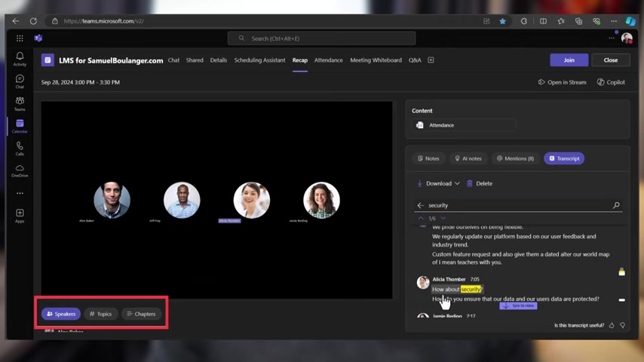View the site lock information icon
644x362 pixels.
[54, 21]
